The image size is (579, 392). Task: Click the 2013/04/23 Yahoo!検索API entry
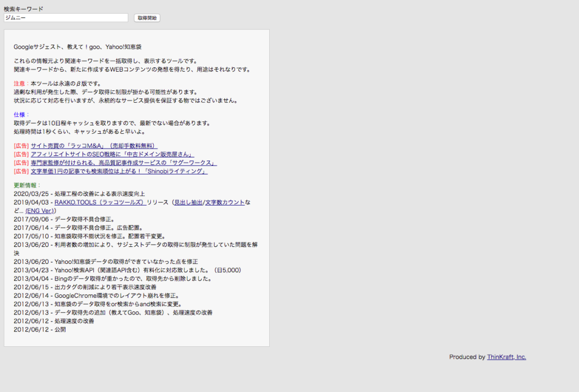[128, 270]
